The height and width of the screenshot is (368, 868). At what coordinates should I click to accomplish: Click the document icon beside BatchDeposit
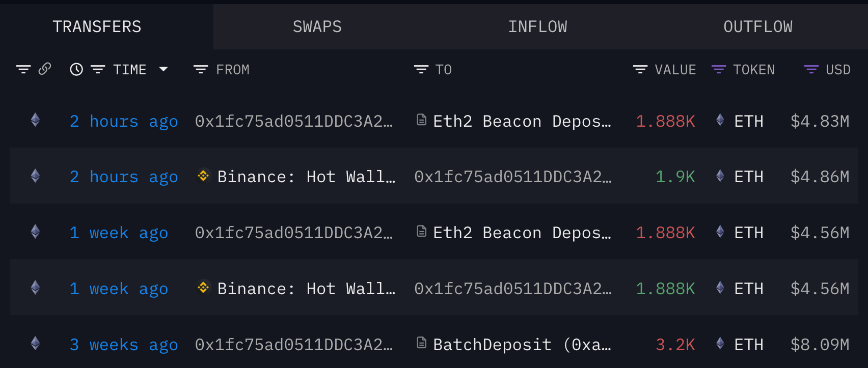(421, 344)
